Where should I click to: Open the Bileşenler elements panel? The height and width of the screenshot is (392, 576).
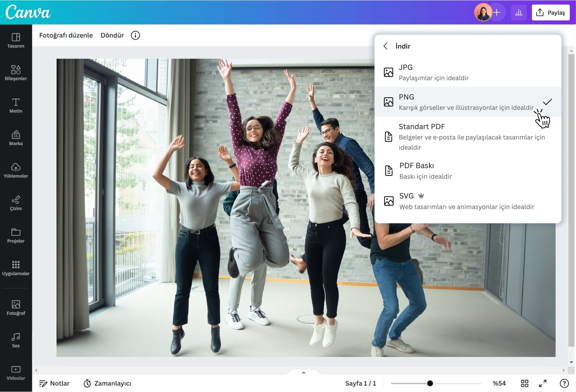click(16, 73)
